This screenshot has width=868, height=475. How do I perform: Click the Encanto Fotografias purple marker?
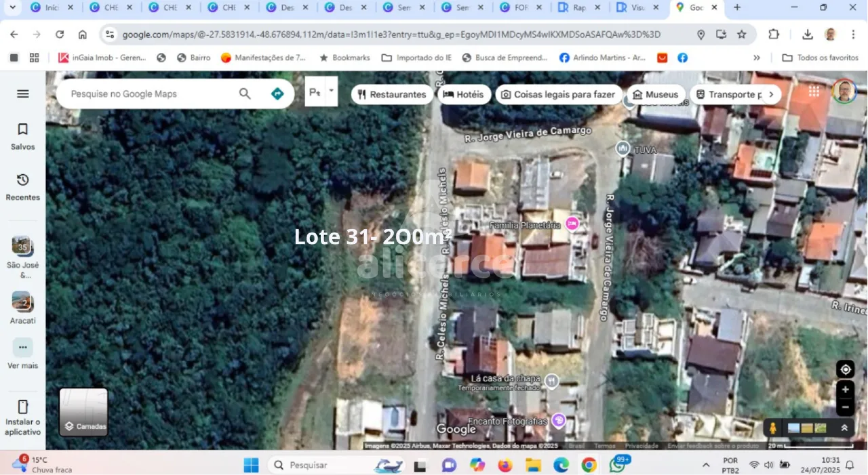point(559,419)
